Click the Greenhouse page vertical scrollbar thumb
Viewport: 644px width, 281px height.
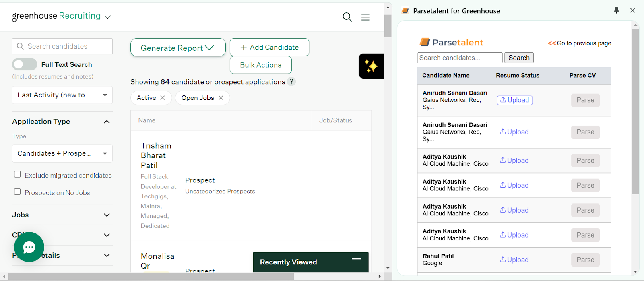coord(388,26)
